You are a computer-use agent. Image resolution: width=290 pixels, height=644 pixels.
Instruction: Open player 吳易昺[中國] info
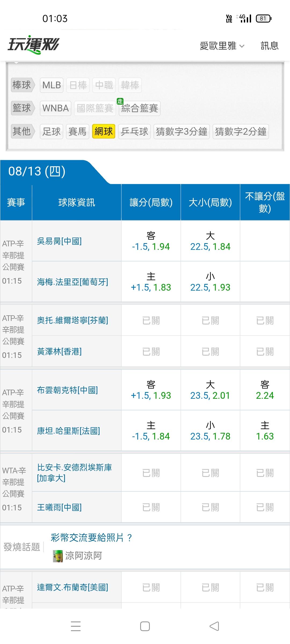(x=59, y=241)
